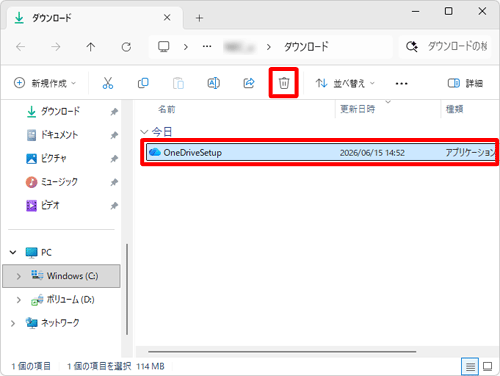
Task: Click the pin icon next to ビデオ
Action: coord(114,206)
